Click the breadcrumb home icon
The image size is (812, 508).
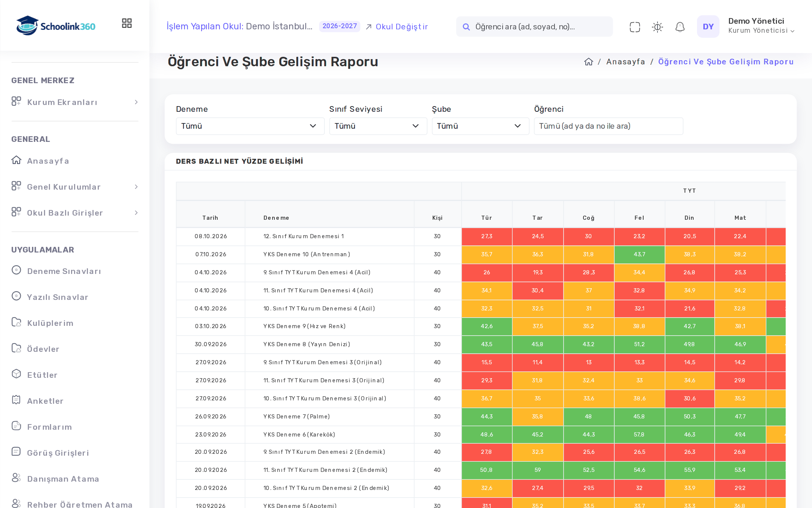coord(588,62)
